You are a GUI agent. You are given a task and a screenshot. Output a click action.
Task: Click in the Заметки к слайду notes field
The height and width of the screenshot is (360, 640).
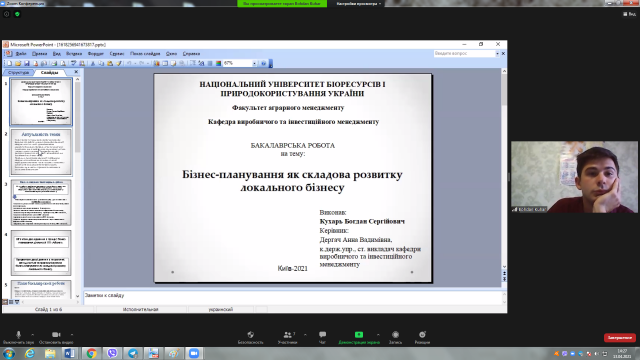click(x=293, y=298)
